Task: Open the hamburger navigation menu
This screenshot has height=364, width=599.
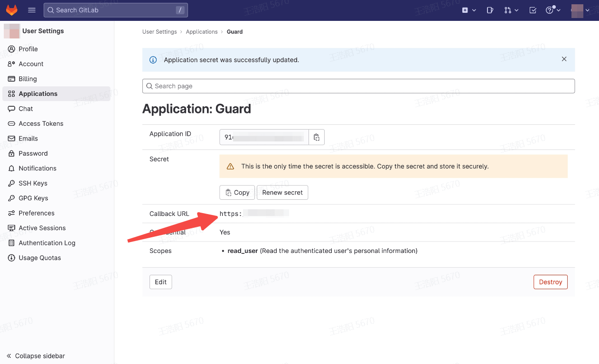Action: [32, 10]
